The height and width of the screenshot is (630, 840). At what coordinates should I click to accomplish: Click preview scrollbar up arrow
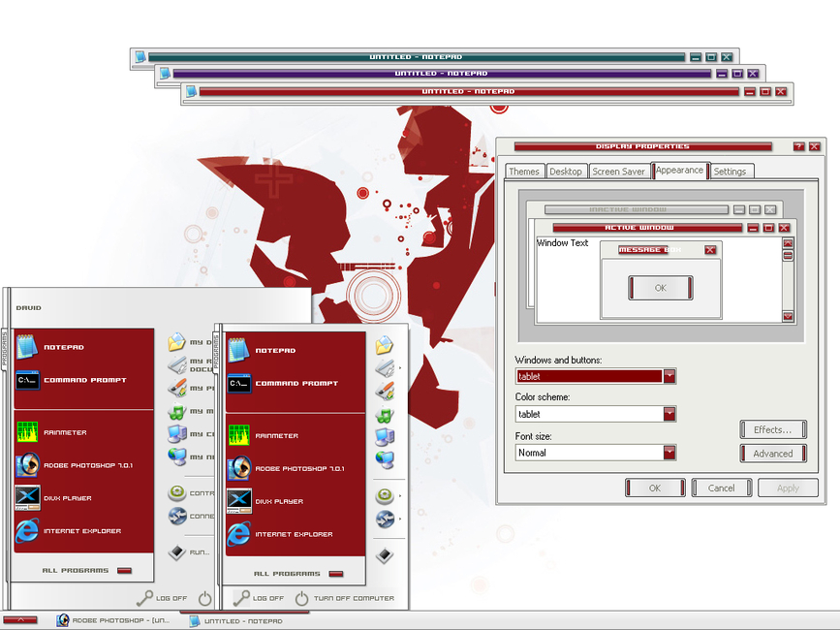tap(788, 243)
